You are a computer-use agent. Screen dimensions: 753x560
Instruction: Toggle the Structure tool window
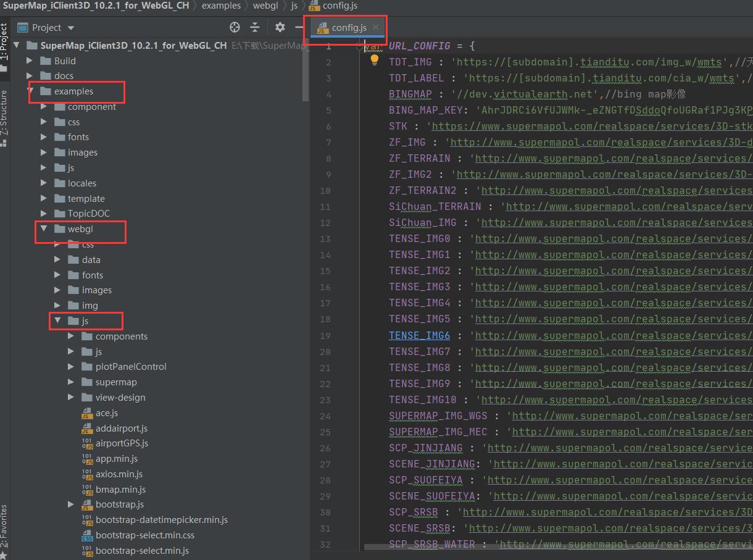pyautogui.click(x=4, y=114)
